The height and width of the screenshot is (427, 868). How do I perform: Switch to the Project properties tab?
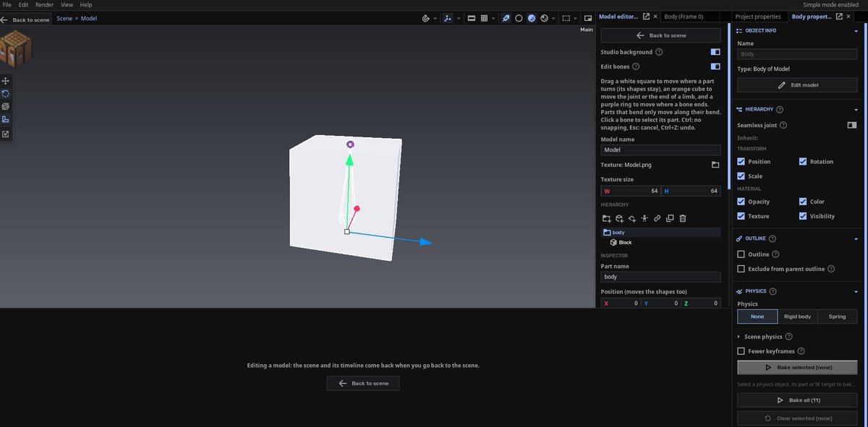(758, 17)
